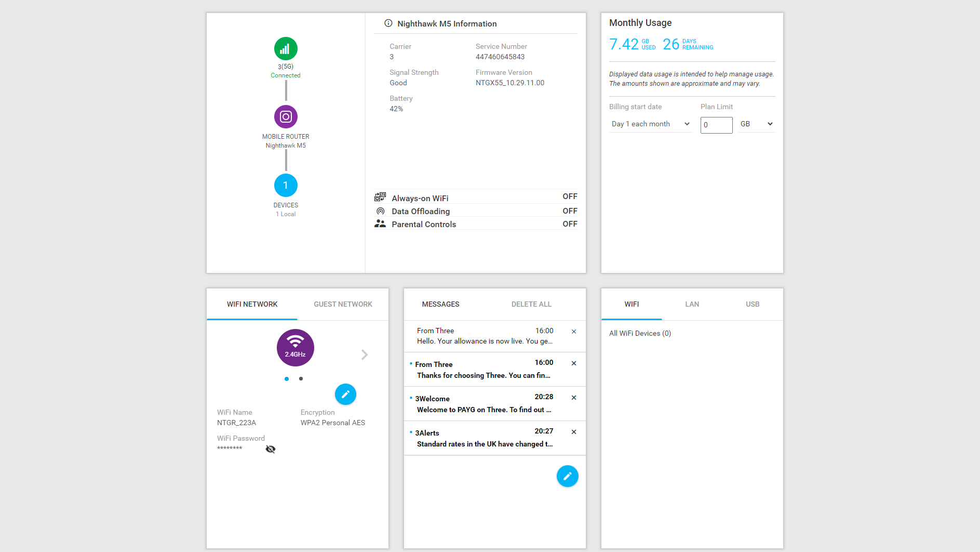Delete the 3Alerts message
980x552 pixels.
point(574,432)
